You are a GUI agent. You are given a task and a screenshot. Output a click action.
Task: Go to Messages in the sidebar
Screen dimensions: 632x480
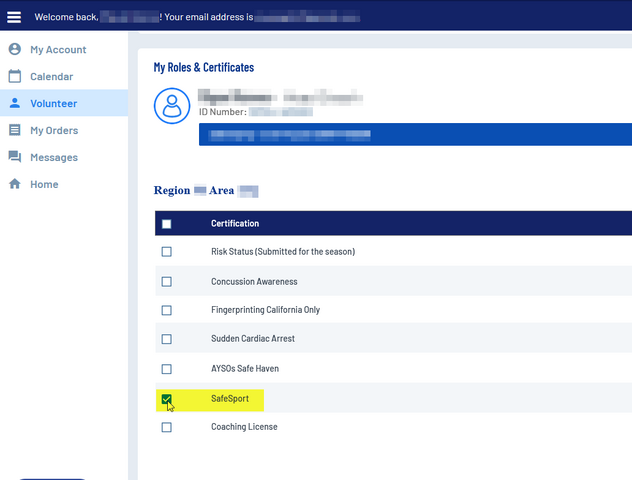point(54,157)
